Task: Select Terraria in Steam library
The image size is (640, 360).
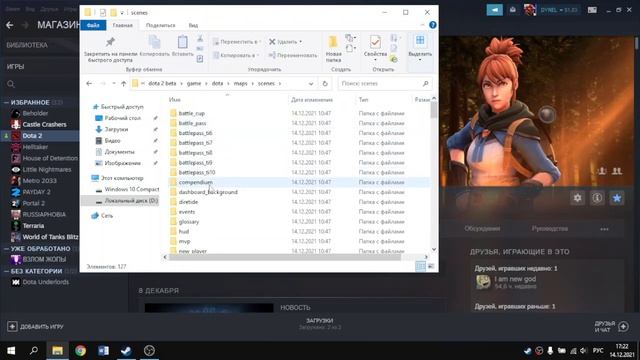Action: (33, 226)
